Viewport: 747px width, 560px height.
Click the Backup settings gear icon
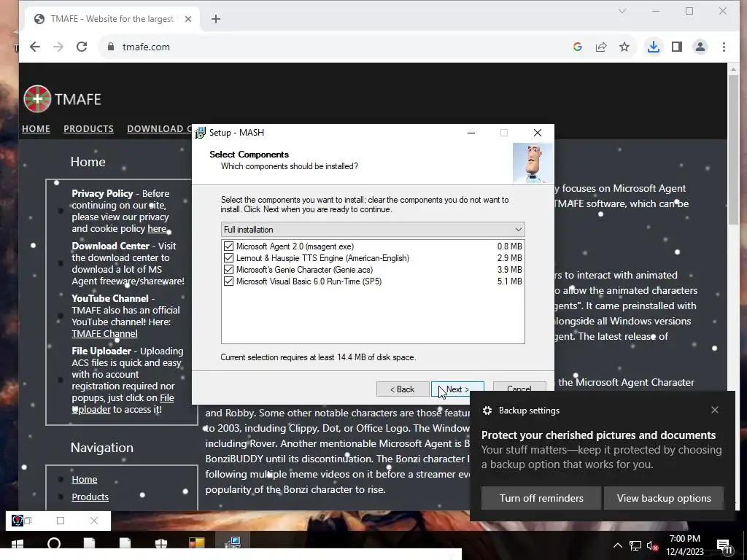pos(487,411)
